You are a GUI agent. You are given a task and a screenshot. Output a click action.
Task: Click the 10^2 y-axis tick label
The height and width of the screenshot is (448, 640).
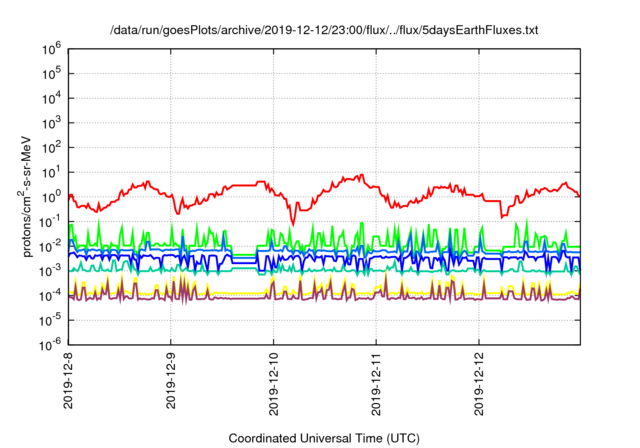(x=51, y=147)
